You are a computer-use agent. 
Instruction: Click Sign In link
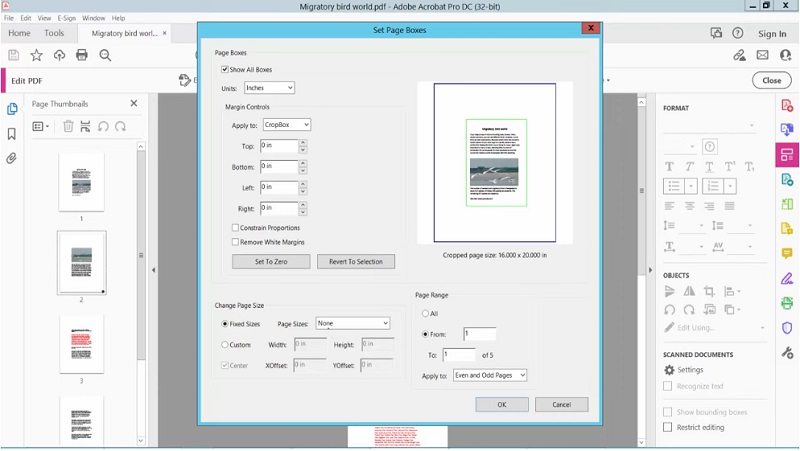pyautogui.click(x=772, y=34)
